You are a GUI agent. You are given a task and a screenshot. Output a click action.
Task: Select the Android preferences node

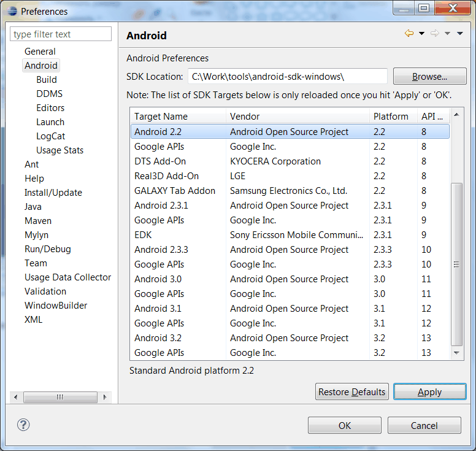(x=41, y=65)
